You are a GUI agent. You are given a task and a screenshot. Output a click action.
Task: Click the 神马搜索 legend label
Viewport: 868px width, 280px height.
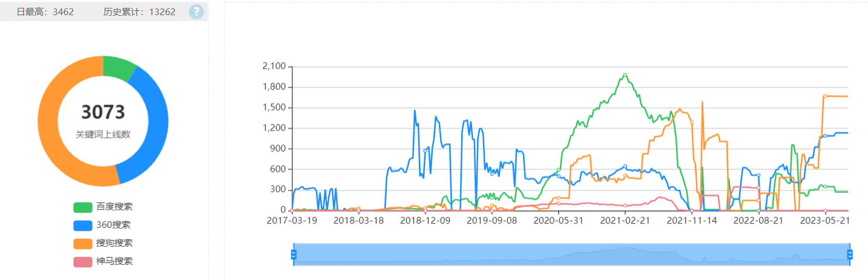click(x=114, y=261)
